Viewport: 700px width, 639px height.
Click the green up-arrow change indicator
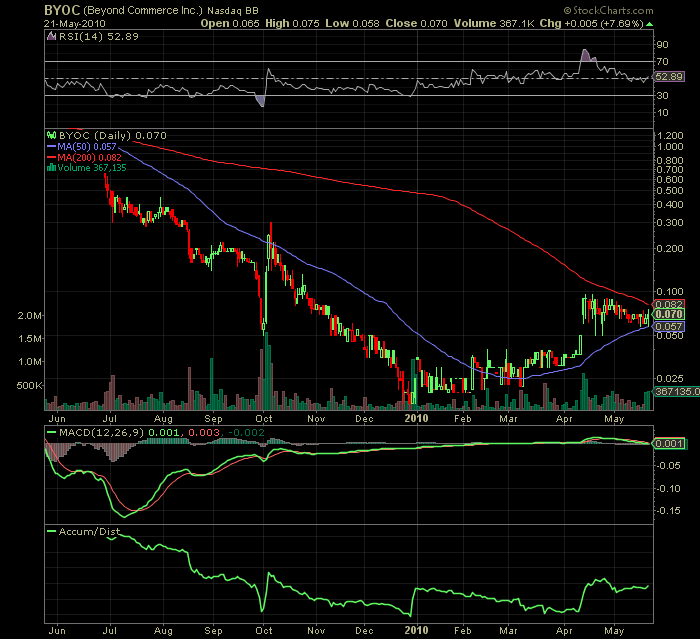pos(650,24)
